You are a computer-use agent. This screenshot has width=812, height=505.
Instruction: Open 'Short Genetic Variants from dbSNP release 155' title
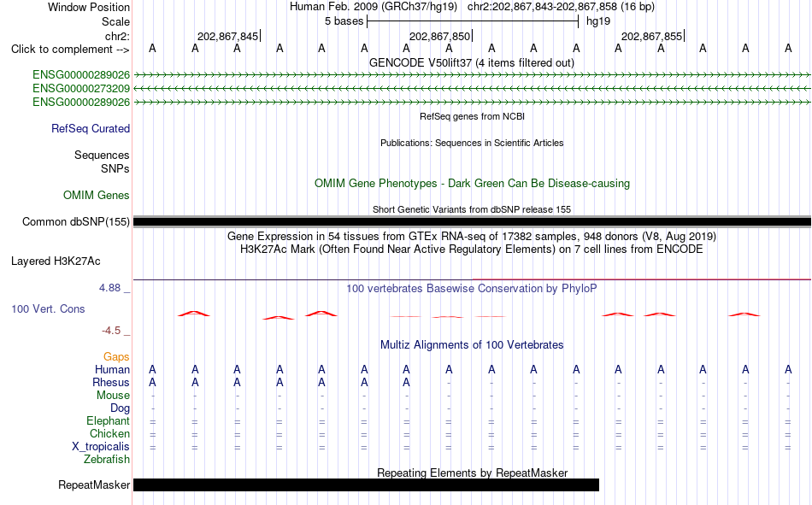pos(472,209)
